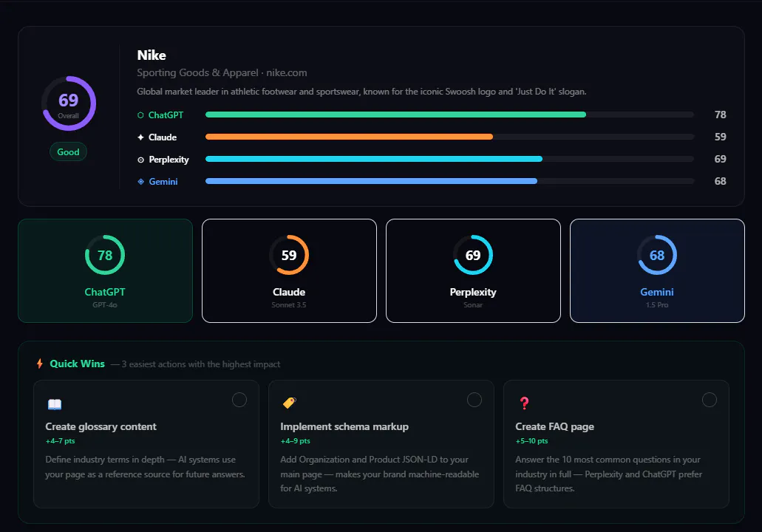
Task: Click the Perplexity circle icon in score list
Action: click(140, 160)
